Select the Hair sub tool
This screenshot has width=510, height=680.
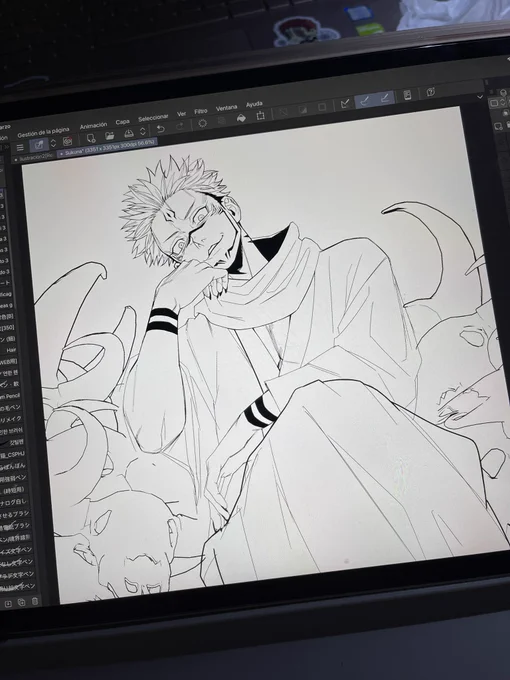[x=9, y=350]
